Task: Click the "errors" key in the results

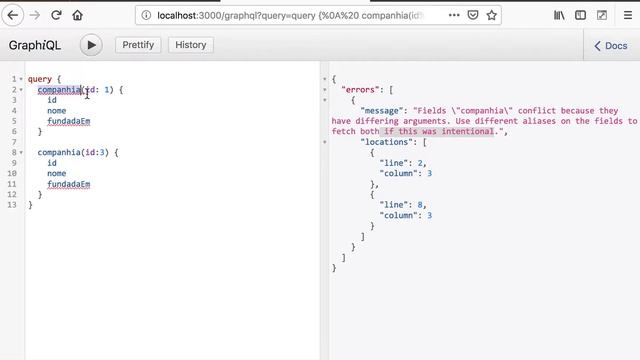Action: coord(360,90)
